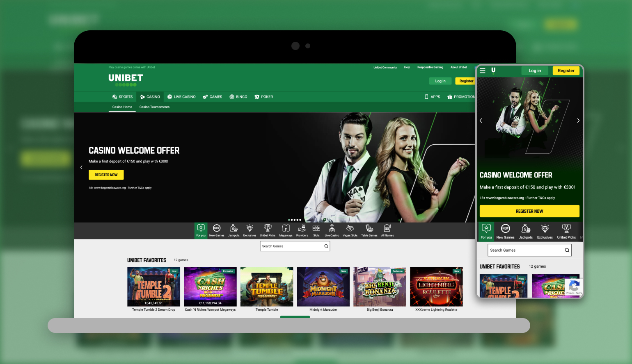
Task: Focus the desktop Search Games field
Action: [x=295, y=246]
